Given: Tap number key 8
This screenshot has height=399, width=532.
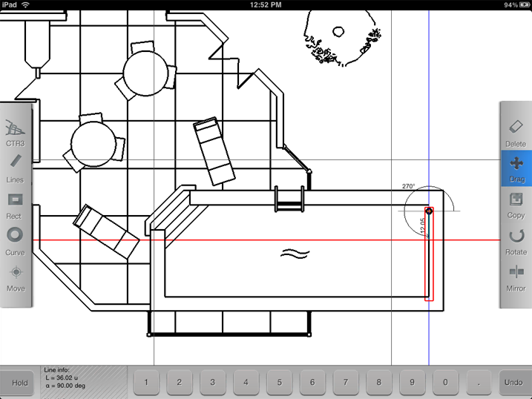Looking at the screenshot, I should point(379,383).
